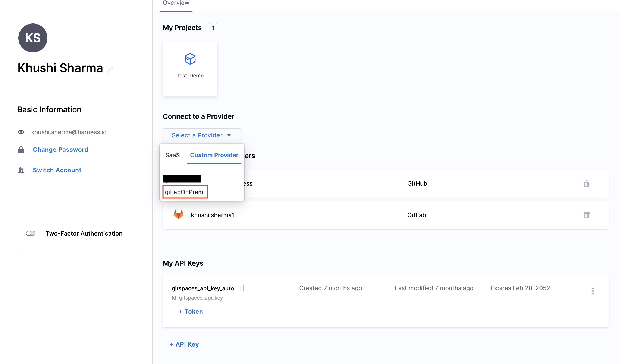Click the Test-Demo project cube icon

coord(190,59)
